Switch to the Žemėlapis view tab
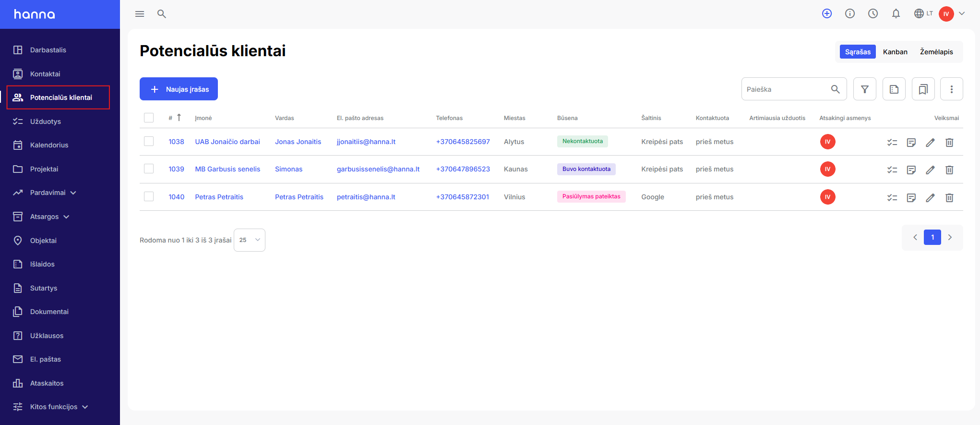The width and height of the screenshot is (980, 425). (936, 52)
